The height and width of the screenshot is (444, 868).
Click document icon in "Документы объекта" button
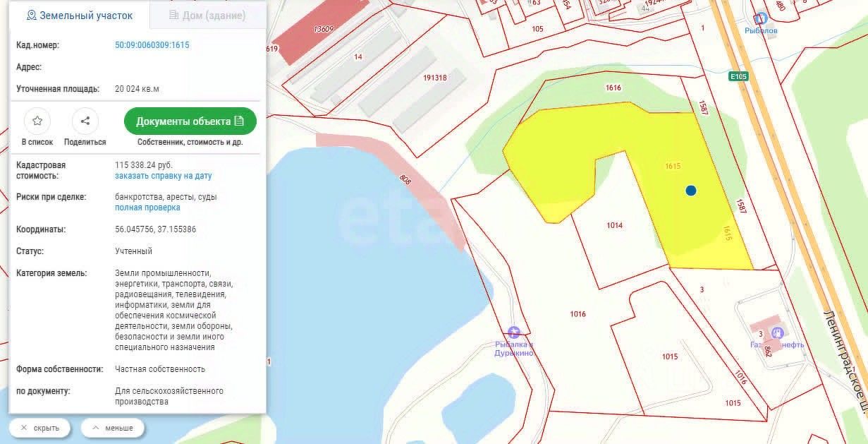click(239, 121)
